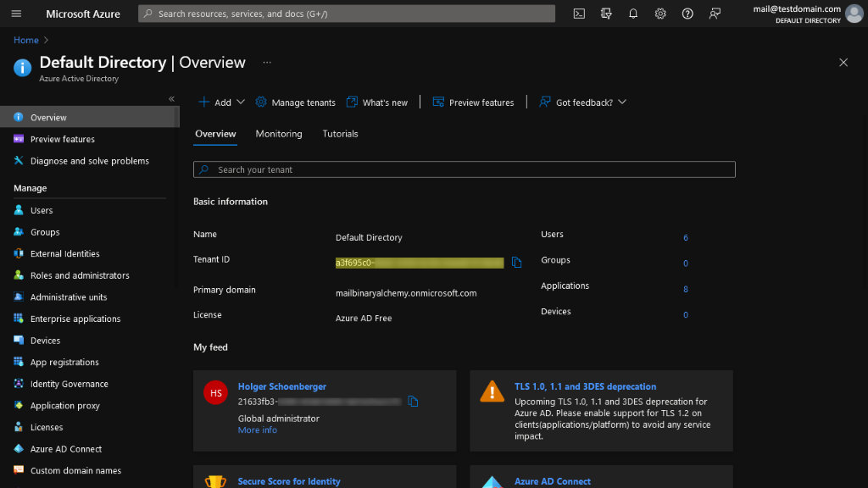868x488 pixels.
Task: Click Preview features in the command bar
Action: 473,103
